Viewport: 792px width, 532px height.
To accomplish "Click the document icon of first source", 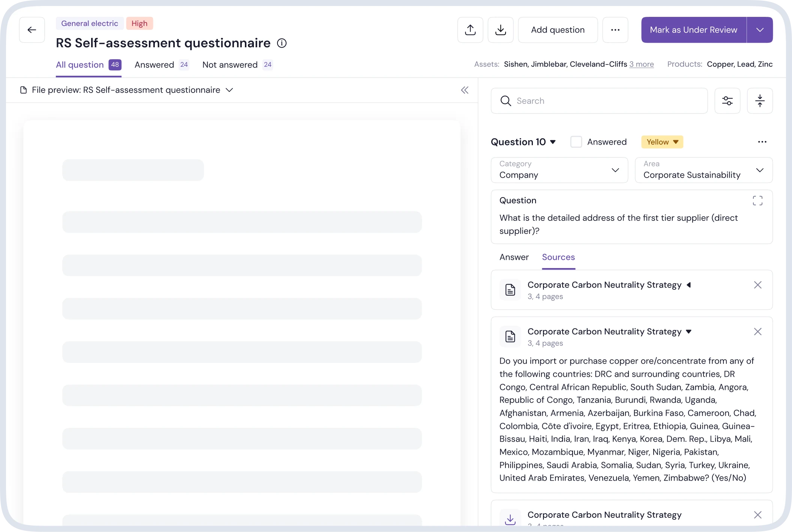I will tap(510, 290).
